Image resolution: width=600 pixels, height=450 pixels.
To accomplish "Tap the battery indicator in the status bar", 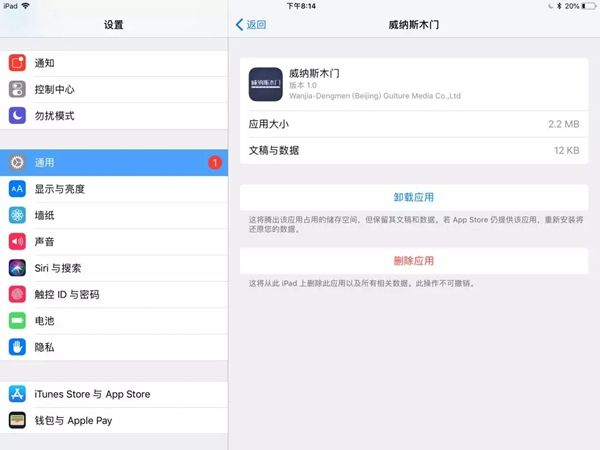I will (589, 6).
